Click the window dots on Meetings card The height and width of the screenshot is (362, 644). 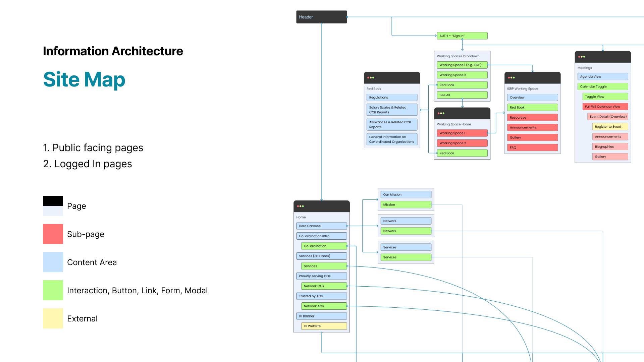582,57
